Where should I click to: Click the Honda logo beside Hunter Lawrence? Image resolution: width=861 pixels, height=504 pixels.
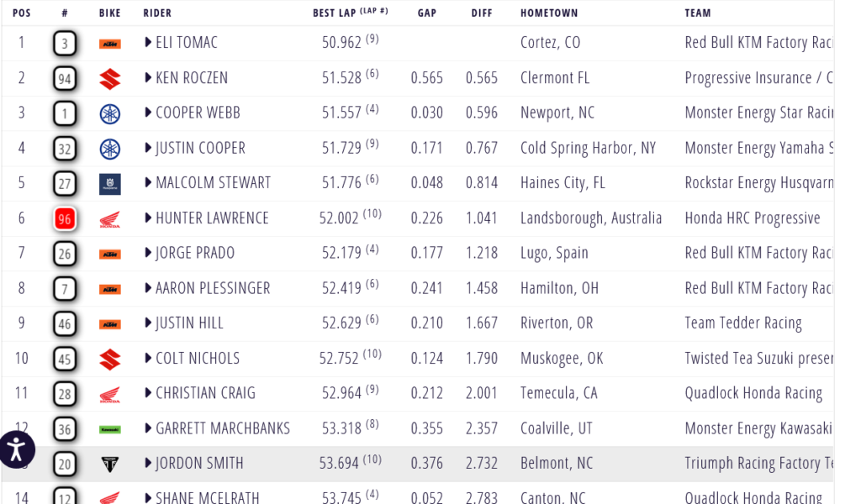109,219
